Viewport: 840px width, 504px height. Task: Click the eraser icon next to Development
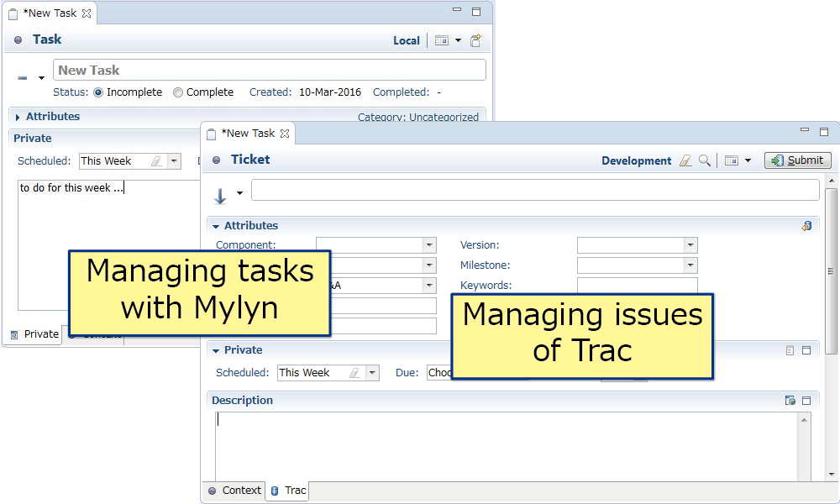pos(685,160)
